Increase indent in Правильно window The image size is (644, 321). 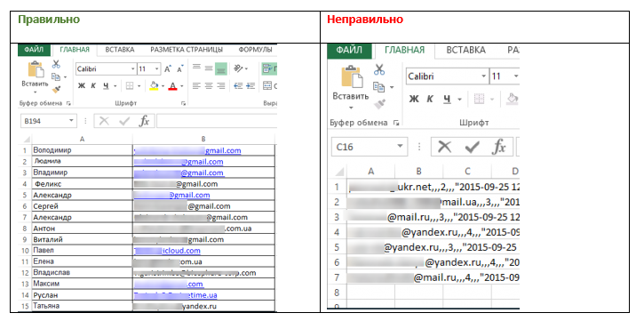250,86
